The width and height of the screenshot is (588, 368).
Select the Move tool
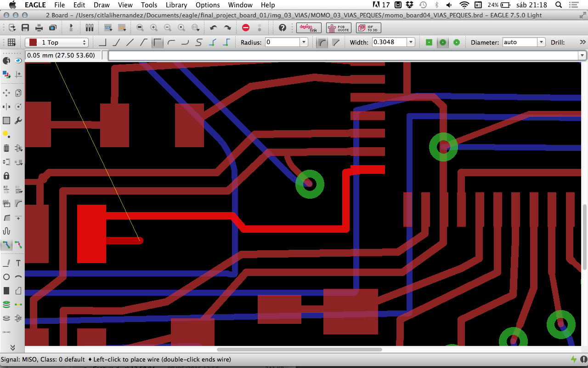coord(6,93)
